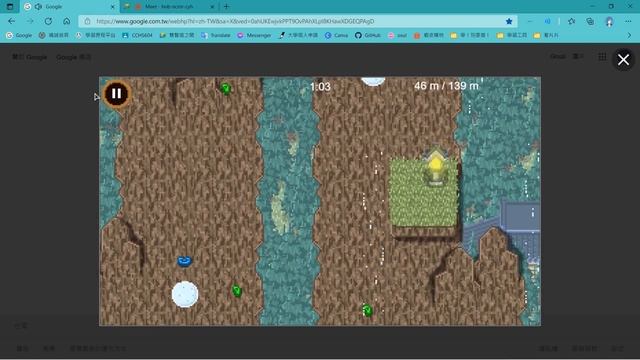Go to the browser home page
Viewport: 640px width, 360px height.
(x=67, y=21)
